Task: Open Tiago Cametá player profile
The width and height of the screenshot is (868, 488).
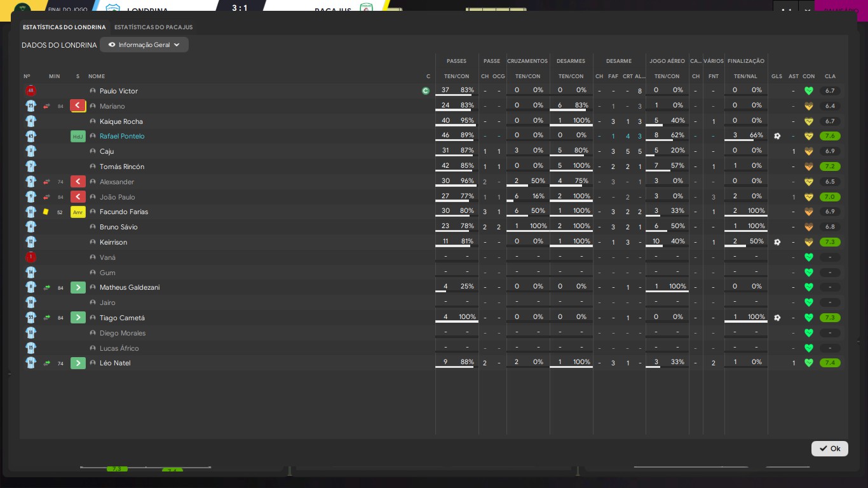Action: 122,318
